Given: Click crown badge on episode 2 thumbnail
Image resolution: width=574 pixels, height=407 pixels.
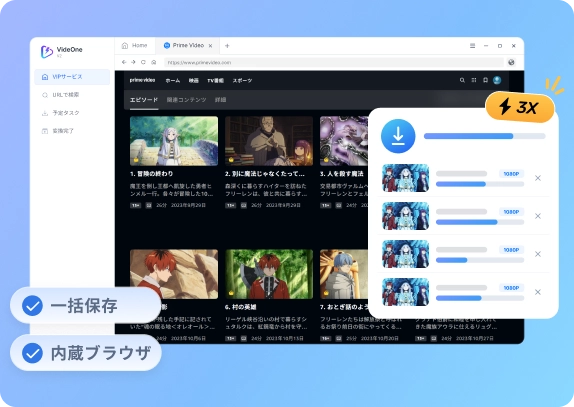Looking at the screenshot, I should (231, 160).
